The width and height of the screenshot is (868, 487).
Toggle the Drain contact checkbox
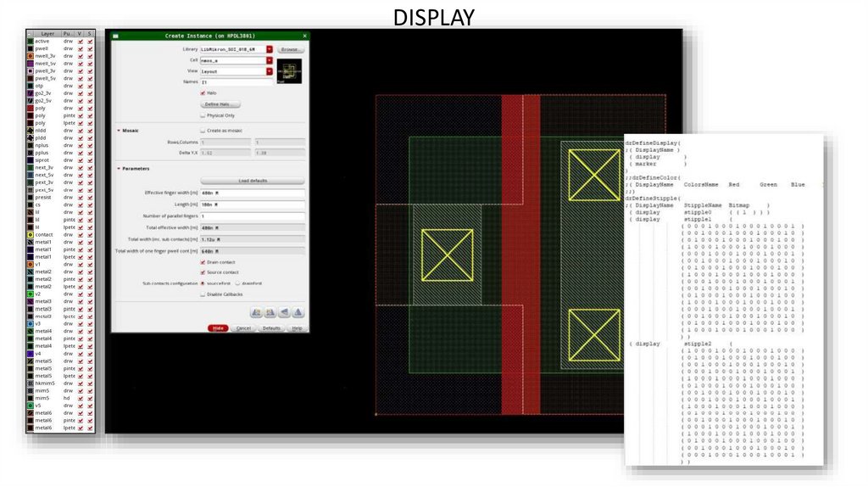tap(203, 262)
